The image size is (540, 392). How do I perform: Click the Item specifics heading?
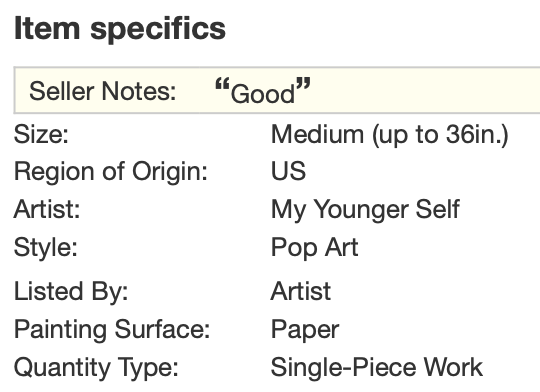coord(120,30)
